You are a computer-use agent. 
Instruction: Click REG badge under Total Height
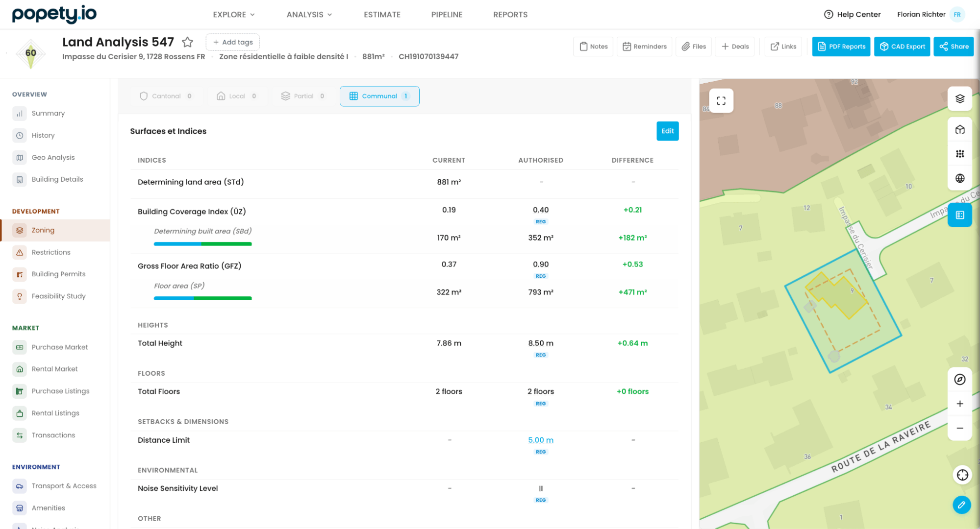tap(541, 355)
